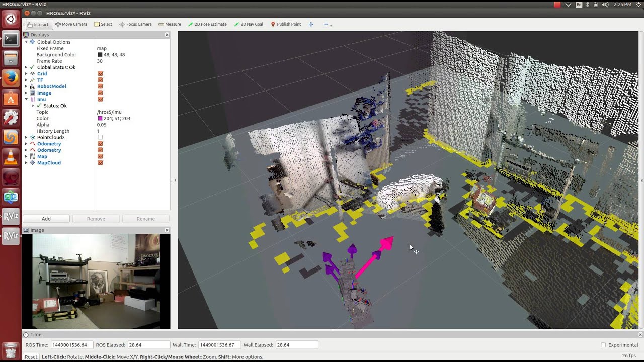Image resolution: width=644 pixels, height=362 pixels.
Task: Expand the Global Status: Ok node
Action: click(x=26, y=67)
